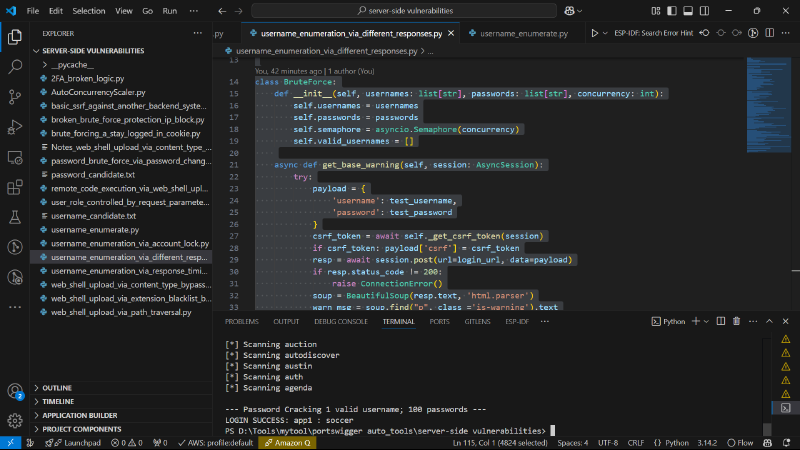The width and height of the screenshot is (800, 450).
Task: Open the Edit menu
Action: [56, 11]
